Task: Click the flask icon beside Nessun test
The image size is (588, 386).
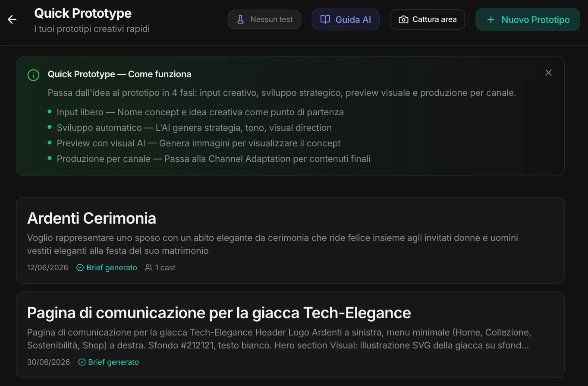Action: click(x=240, y=19)
